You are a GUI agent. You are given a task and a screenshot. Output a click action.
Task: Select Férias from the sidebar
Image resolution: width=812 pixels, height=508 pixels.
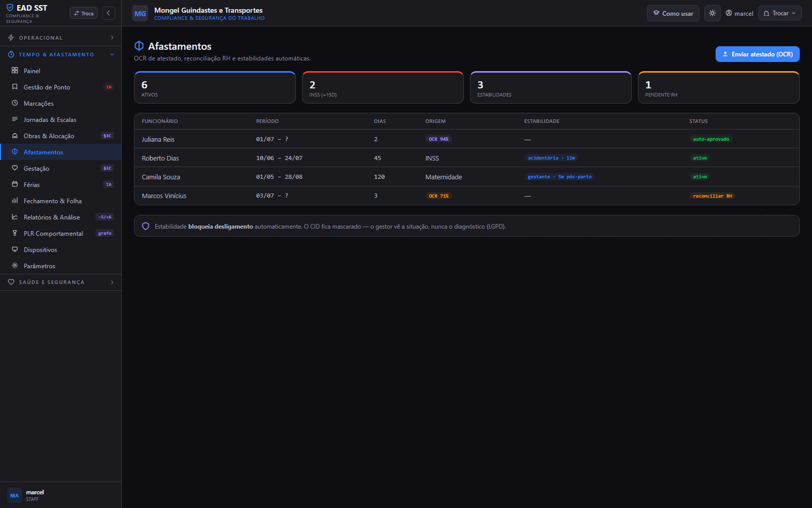[61, 184]
